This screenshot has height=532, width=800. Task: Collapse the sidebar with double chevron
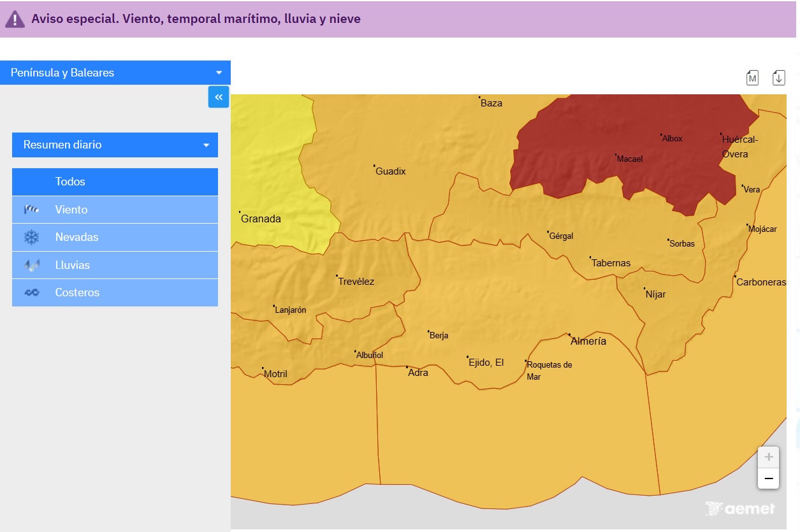219,97
